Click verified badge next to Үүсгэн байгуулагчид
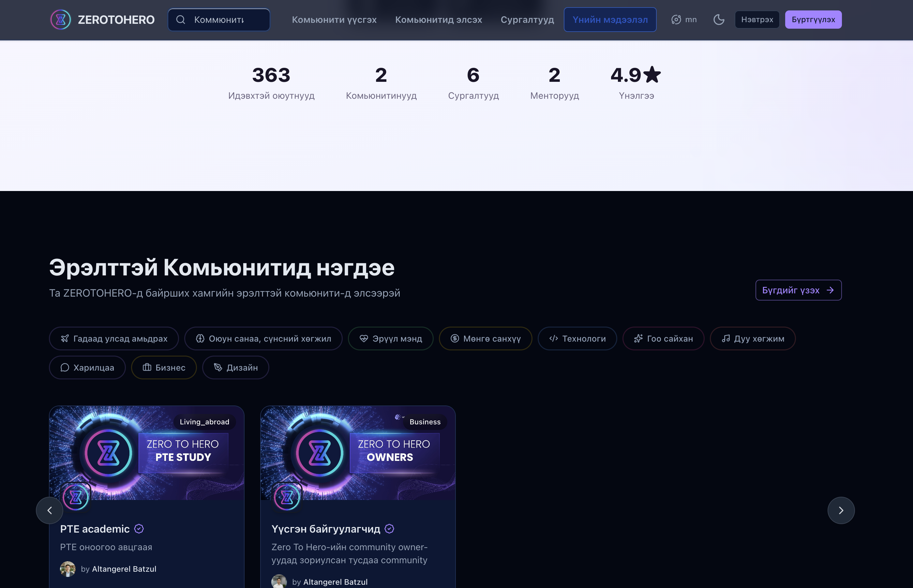913x588 pixels. tap(389, 529)
